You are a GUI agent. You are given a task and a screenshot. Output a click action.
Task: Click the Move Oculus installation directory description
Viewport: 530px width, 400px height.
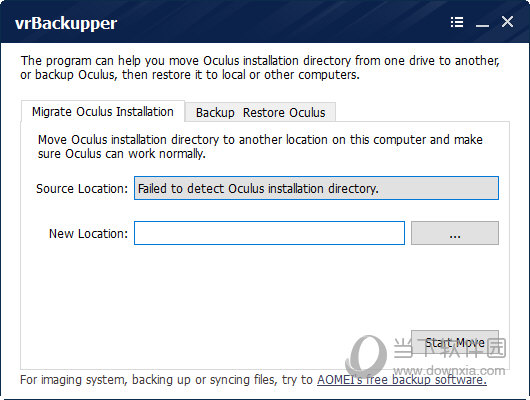[260, 146]
